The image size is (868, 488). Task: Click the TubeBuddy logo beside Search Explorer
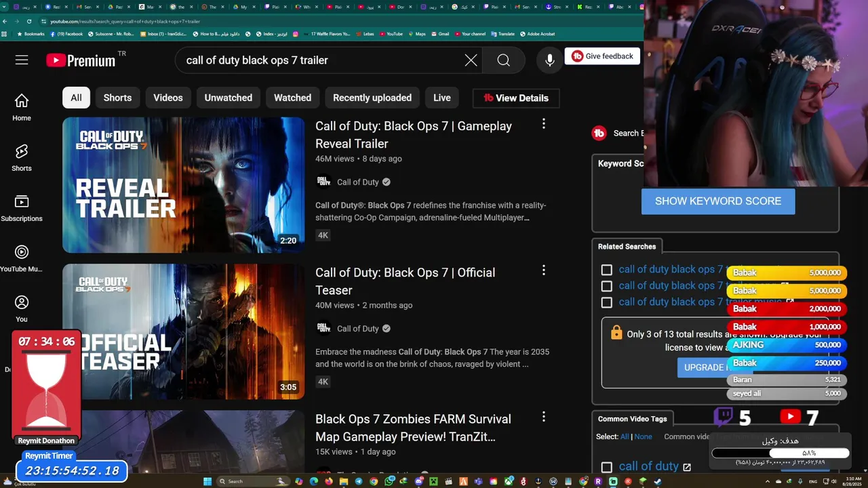click(599, 133)
